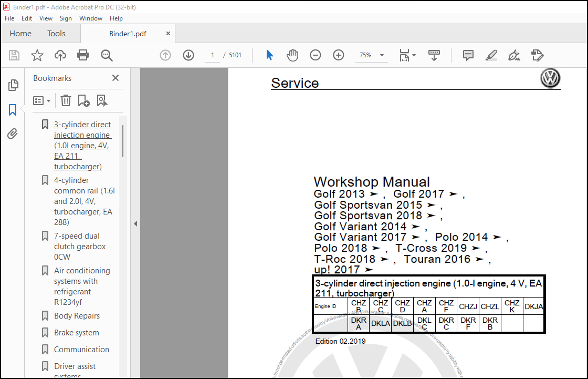The height and width of the screenshot is (379, 588).
Task: Open the Communication bookmark
Action: (x=81, y=350)
